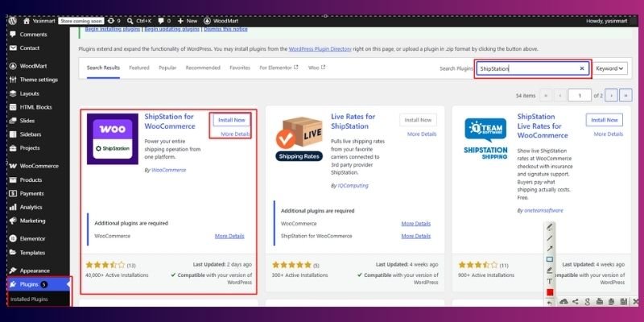Screen dimensions: 644x322
Task: Select the freehand pencil annotation tool
Action: (550, 227)
